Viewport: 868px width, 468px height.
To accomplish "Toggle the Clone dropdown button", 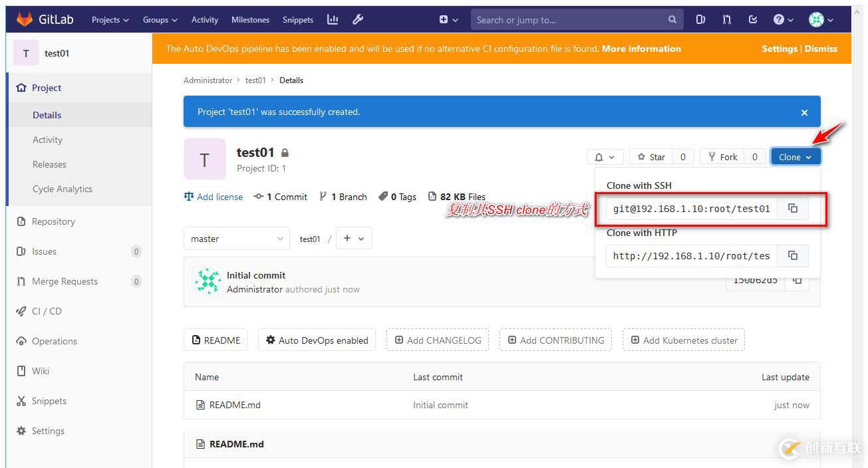I will point(796,157).
